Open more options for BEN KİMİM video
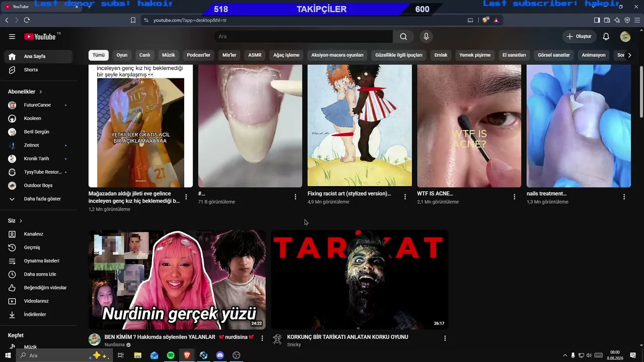 pos(262,338)
